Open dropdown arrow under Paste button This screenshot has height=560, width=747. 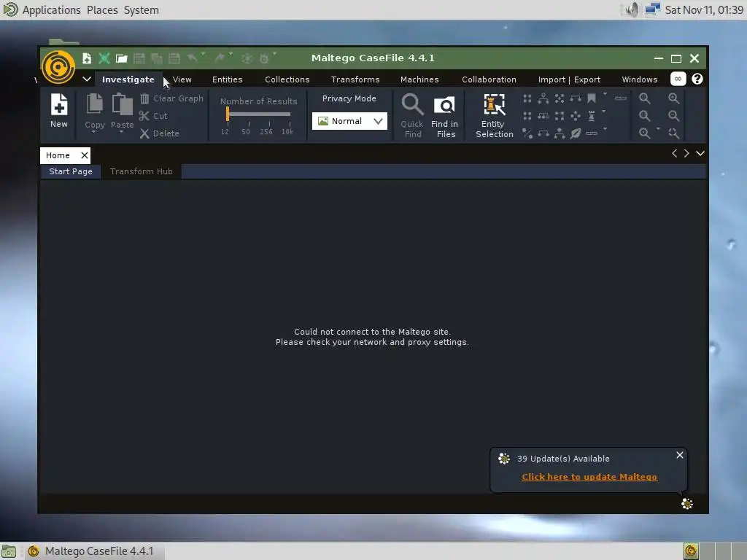click(122, 133)
